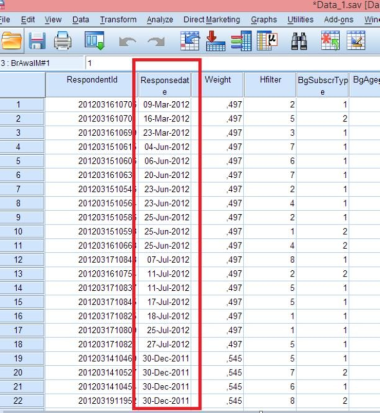
Task: Click the Print icon
Action: (x=63, y=41)
